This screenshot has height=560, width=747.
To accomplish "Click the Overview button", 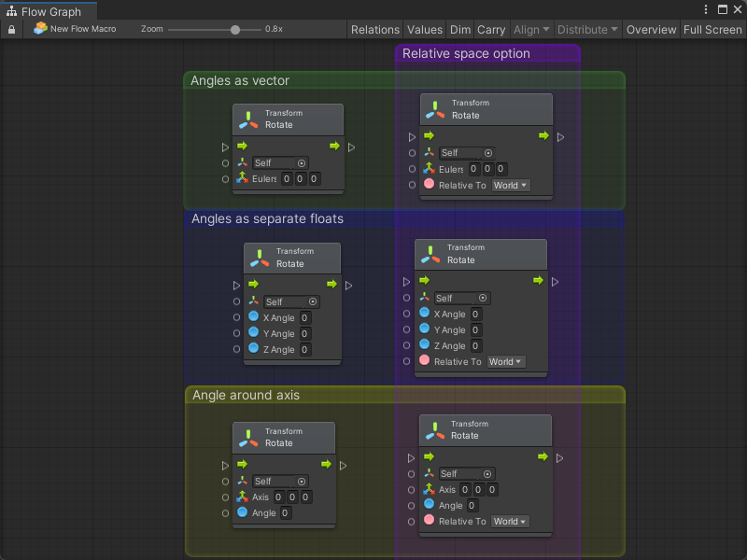I will (x=651, y=30).
